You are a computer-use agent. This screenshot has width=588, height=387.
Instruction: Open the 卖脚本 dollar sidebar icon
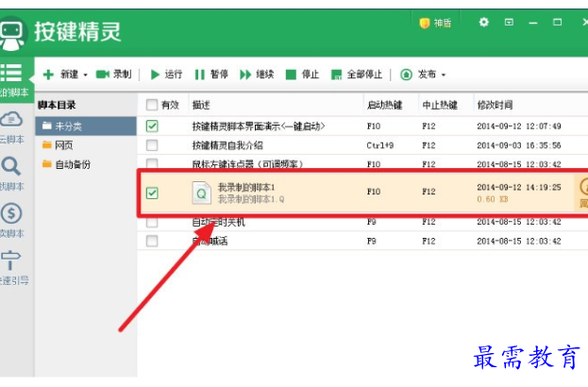click(11, 213)
